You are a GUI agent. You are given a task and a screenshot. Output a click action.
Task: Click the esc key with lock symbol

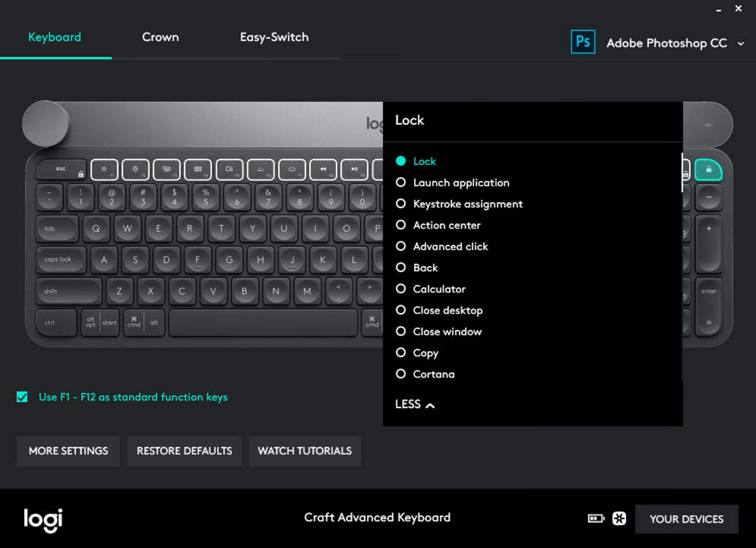pyautogui.click(x=61, y=169)
